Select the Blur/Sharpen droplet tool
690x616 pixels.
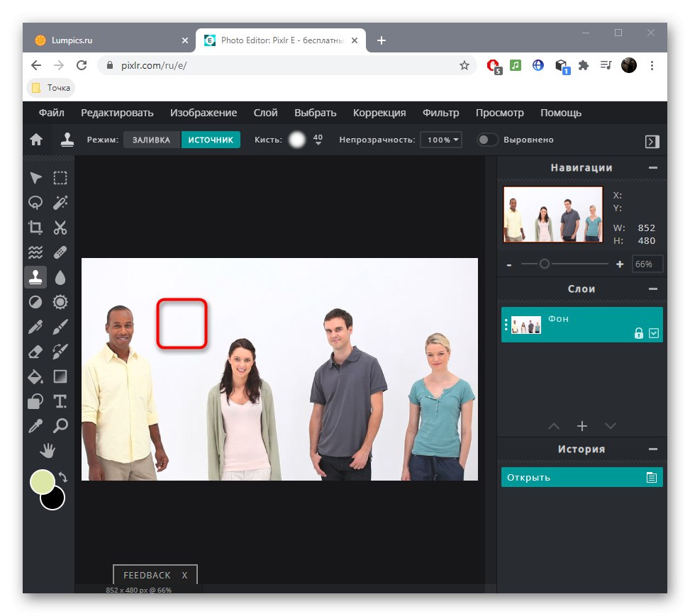click(x=60, y=277)
